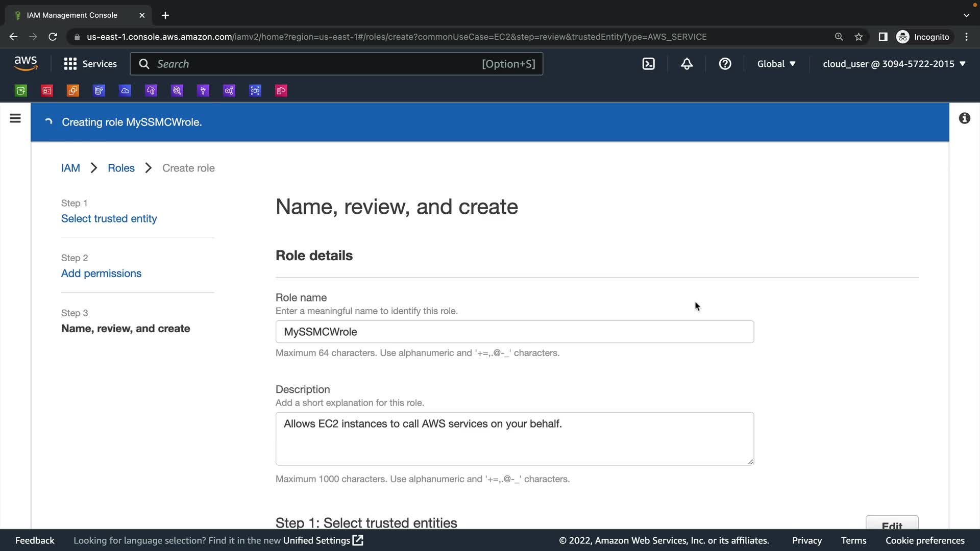The image size is (980, 551).
Task: Click the purple magnifying glass shortcut icon
Action: coord(177,91)
